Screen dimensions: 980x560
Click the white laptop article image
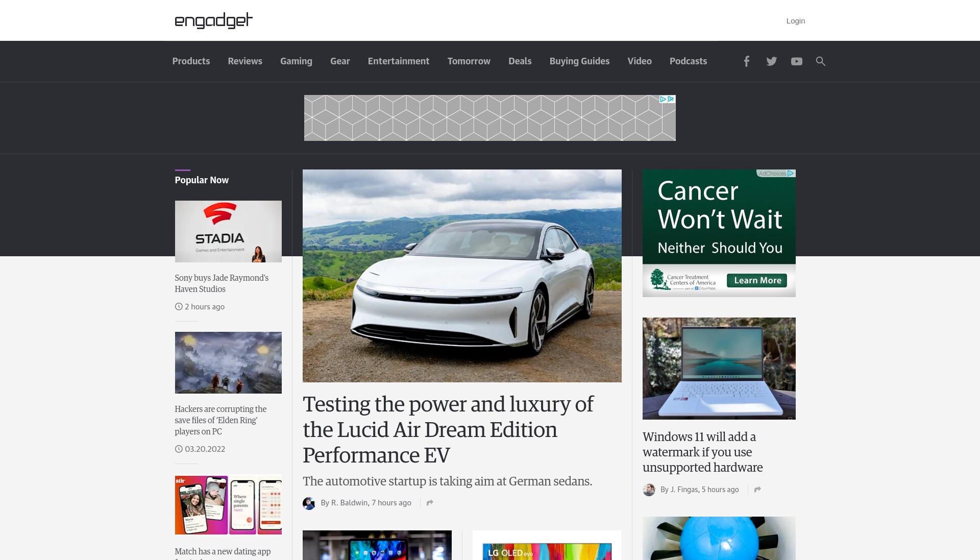tap(719, 369)
